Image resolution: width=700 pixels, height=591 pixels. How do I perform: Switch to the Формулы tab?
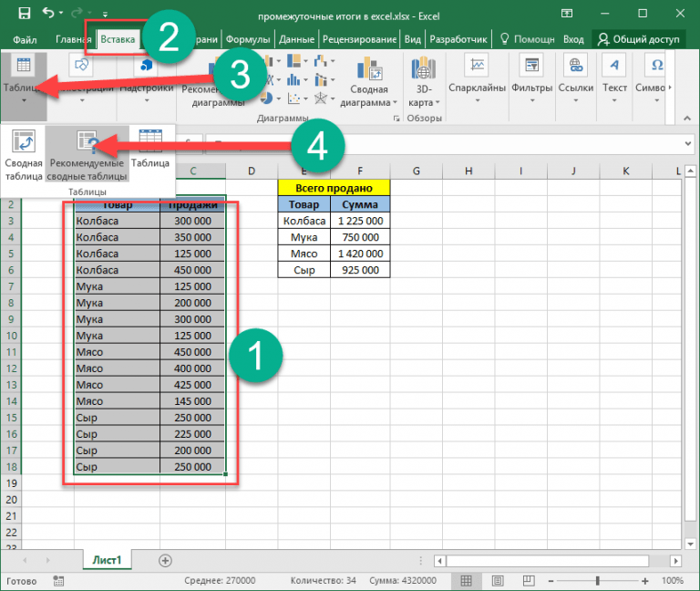coord(248,39)
